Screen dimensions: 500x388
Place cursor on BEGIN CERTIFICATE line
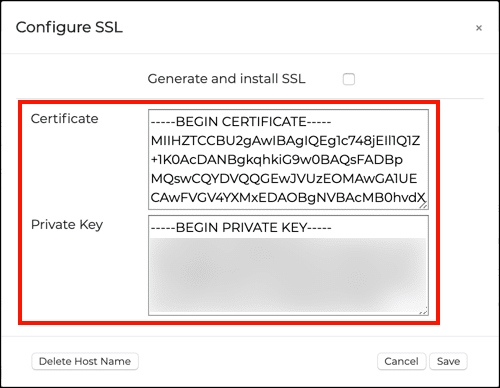tap(241, 122)
